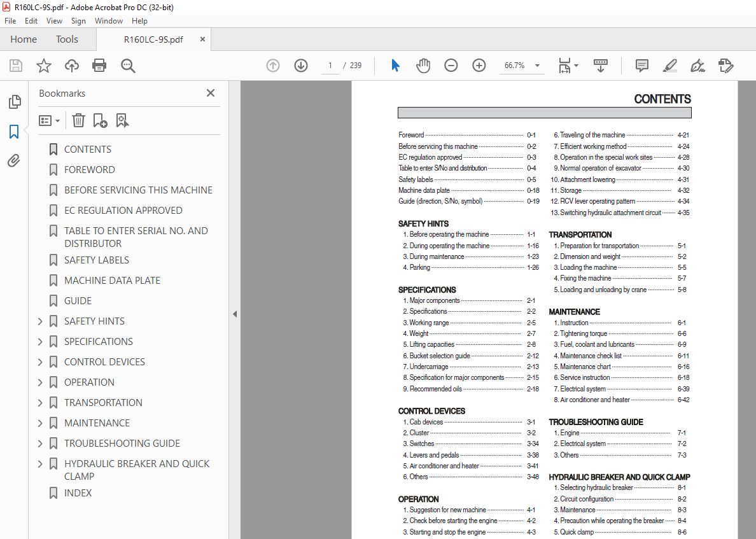756x539 pixels.
Task: Switch to the Tools tab
Action: 67,39
